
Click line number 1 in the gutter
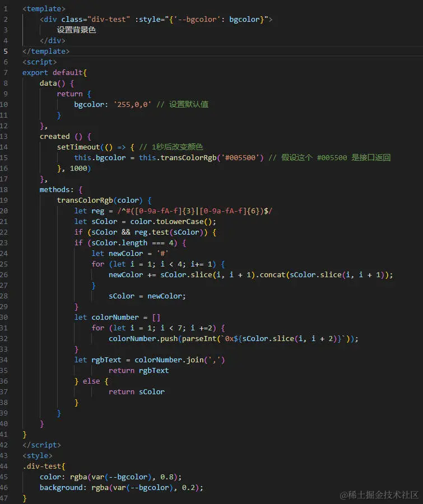[6, 8]
